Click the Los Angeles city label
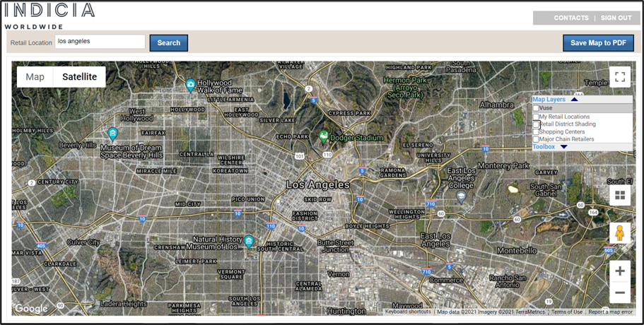Image resolution: width=644 pixels, height=325 pixels. (318, 184)
